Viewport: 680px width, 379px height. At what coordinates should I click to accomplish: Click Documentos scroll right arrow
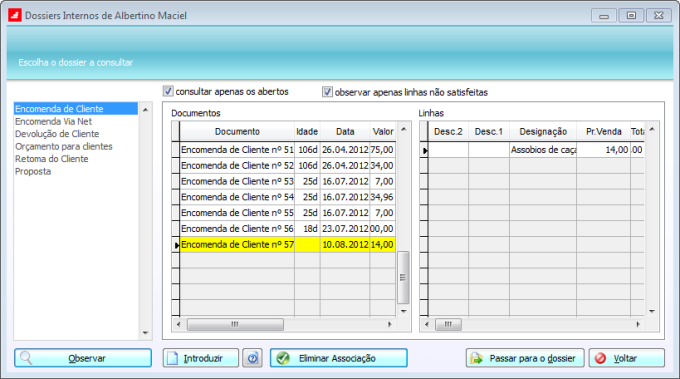coord(389,324)
